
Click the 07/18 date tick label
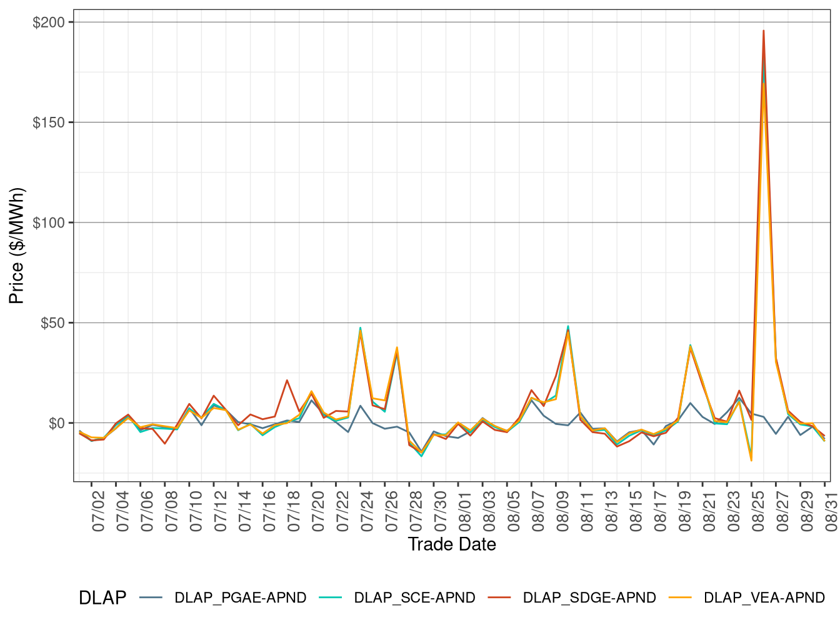pos(294,511)
